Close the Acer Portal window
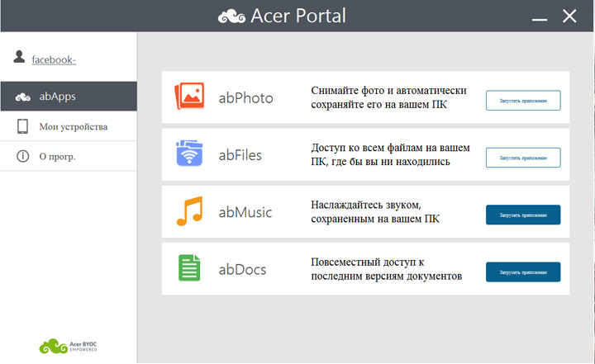This screenshot has width=595, height=364. [569, 17]
